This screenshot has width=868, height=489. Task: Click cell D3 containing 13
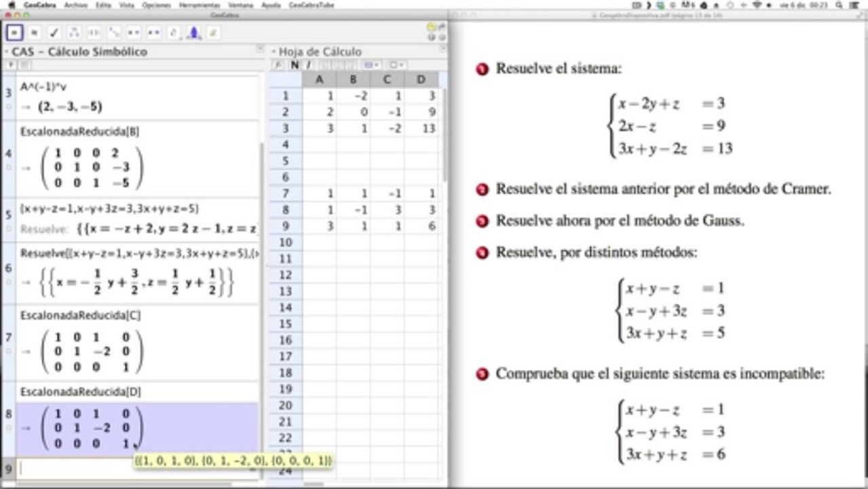coord(421,128)
